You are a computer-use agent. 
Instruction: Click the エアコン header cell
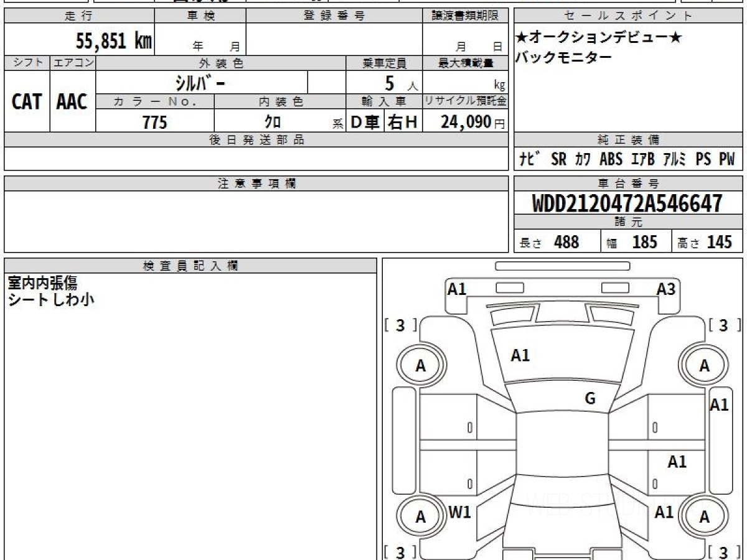pos(73,63)
